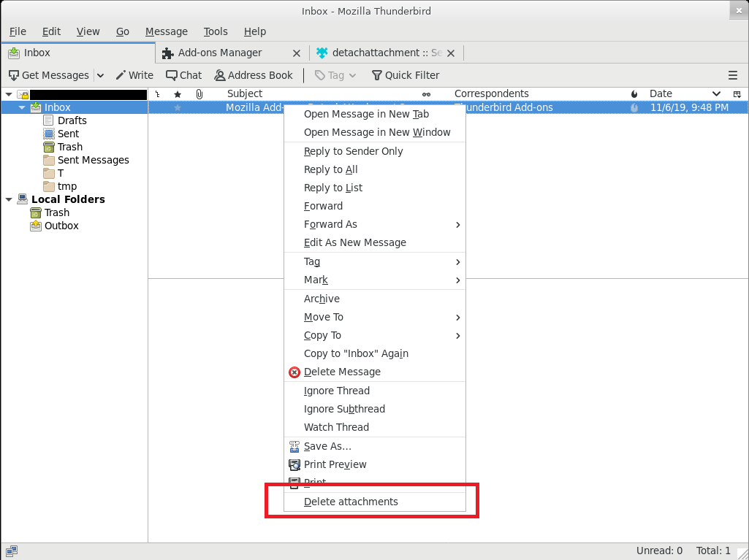Open the Thunderbird app menu hamburger icon
Screen dimensions: 749x560
[x=733, y=75]
